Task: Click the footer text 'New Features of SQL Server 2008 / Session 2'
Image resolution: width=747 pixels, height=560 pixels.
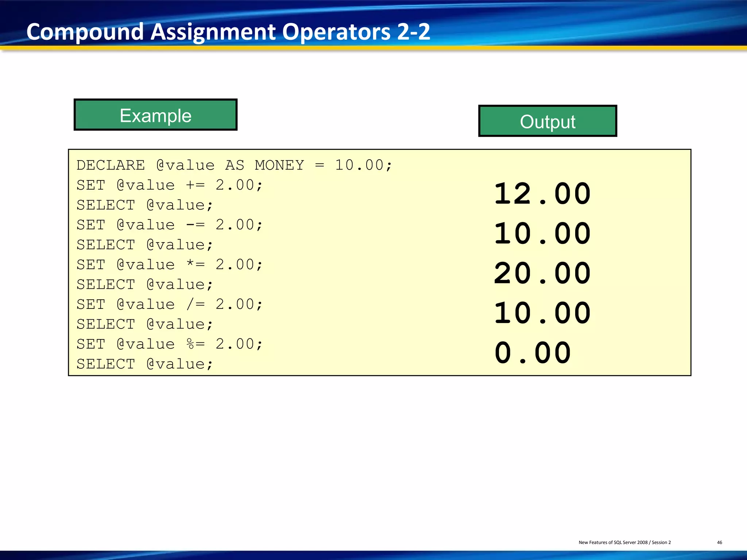Action: point(624,542)
